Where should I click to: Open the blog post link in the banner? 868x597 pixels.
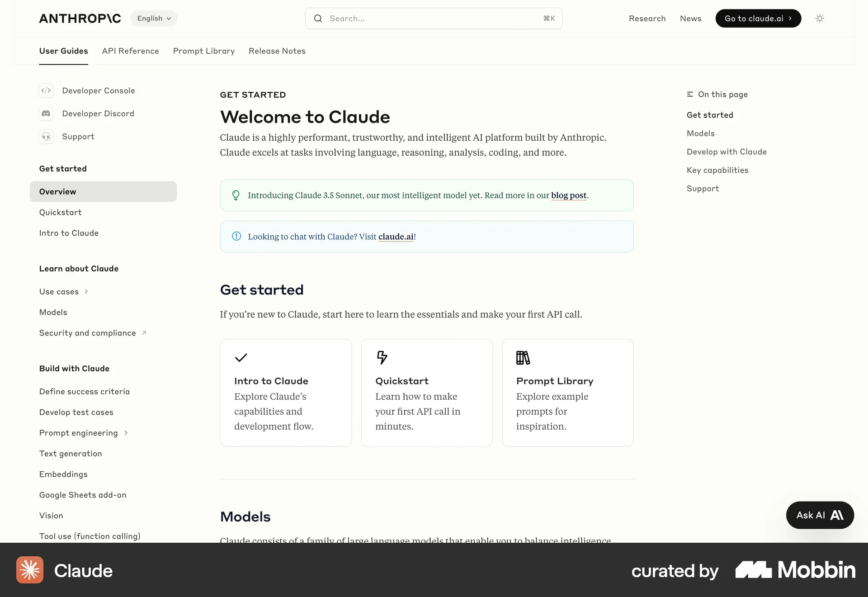(569, 195)
